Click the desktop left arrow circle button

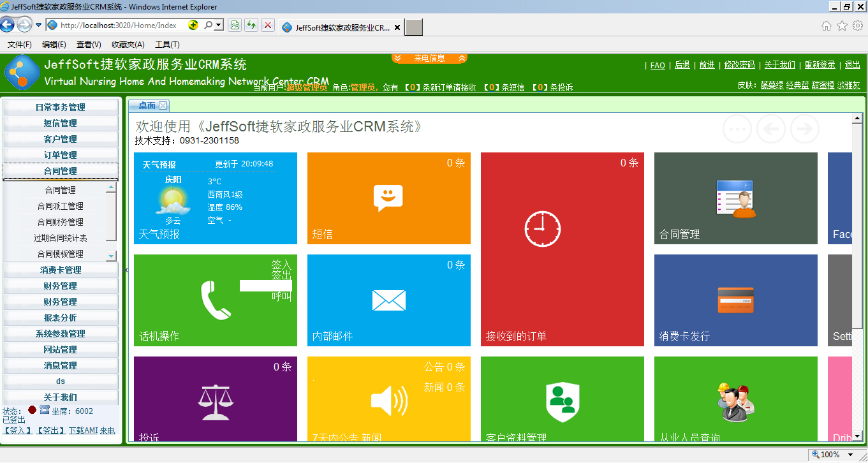tap(771, 129)
